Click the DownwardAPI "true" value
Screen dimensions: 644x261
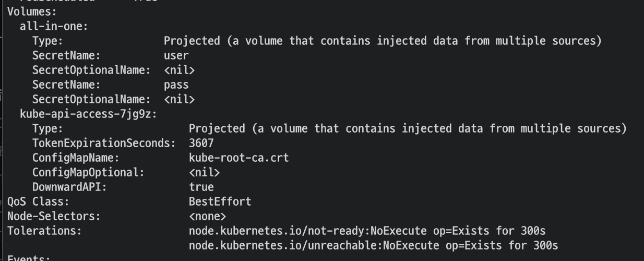point(201,187)
